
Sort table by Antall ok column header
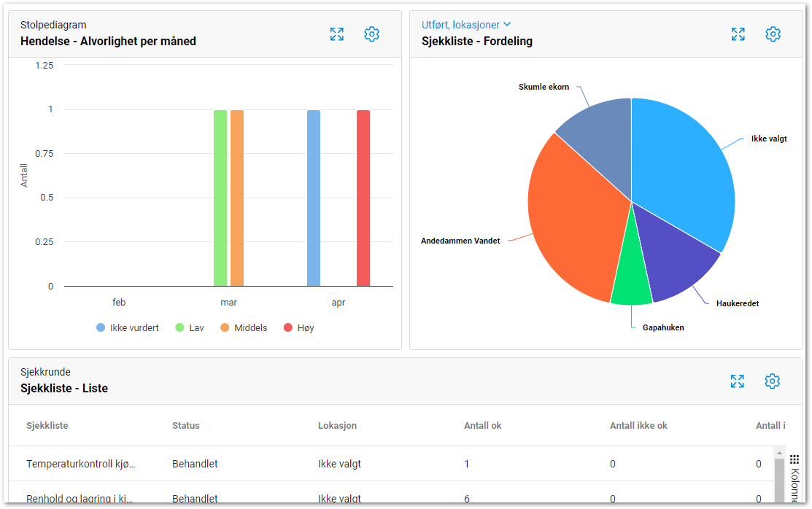[x=482, y=426]
